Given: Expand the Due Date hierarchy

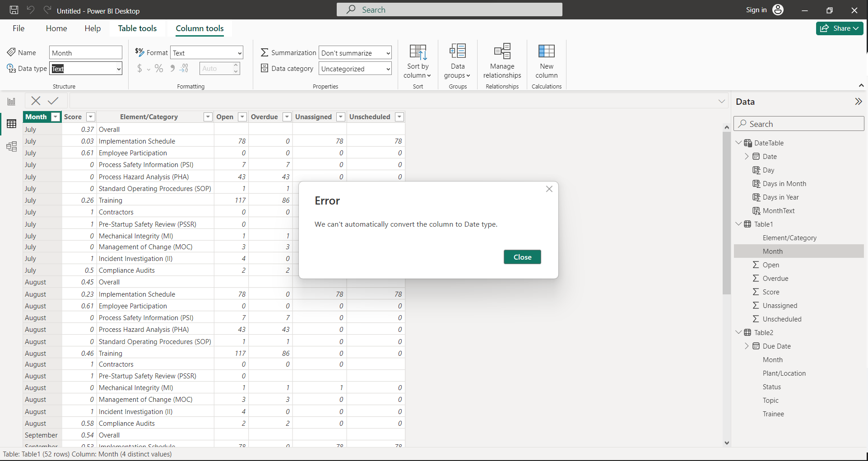Looking at the screenshot, I should click(747, 346).
